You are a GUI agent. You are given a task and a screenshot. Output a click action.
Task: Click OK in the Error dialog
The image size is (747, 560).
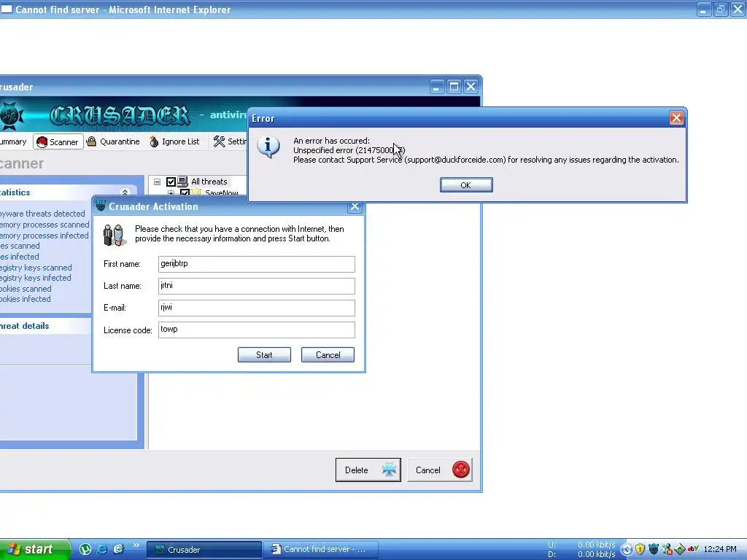[466, 185]
